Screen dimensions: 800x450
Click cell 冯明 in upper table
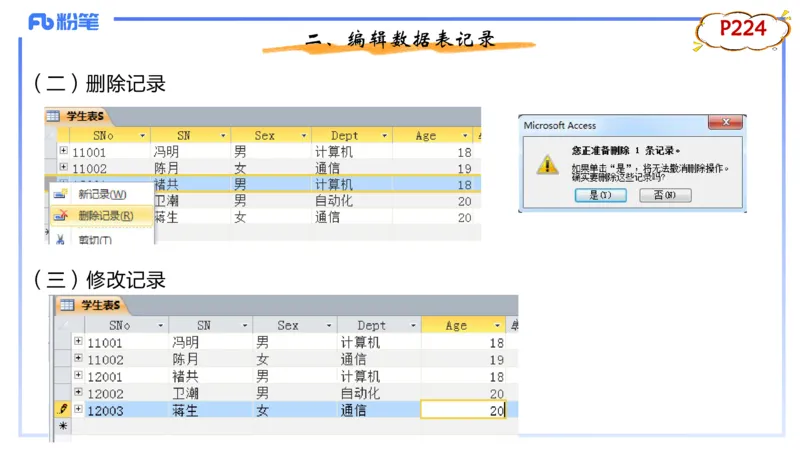[166, 152]
